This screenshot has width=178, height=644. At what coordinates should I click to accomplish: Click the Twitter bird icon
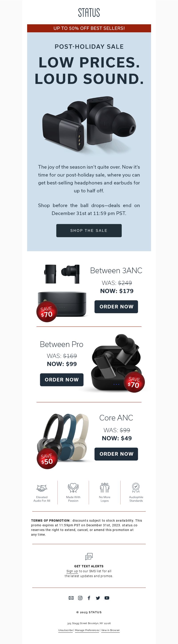coord(98,598)
